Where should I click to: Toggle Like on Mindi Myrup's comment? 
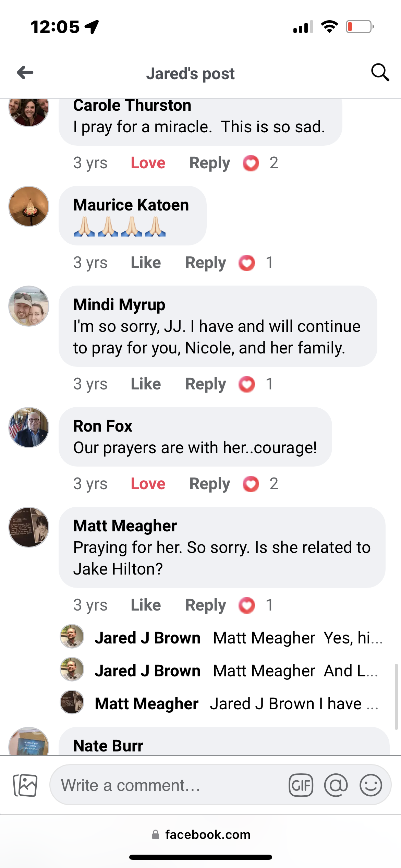click(x=146, y=384)
